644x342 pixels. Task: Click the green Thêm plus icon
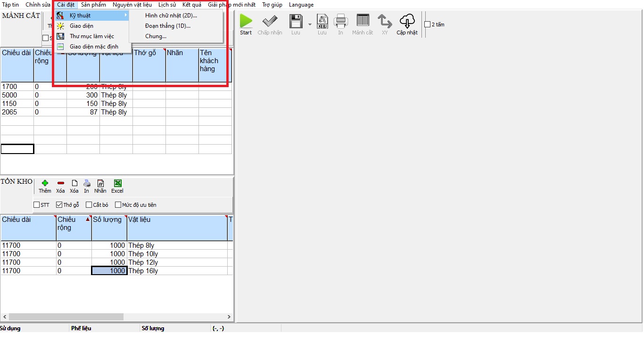coord(45,183)
